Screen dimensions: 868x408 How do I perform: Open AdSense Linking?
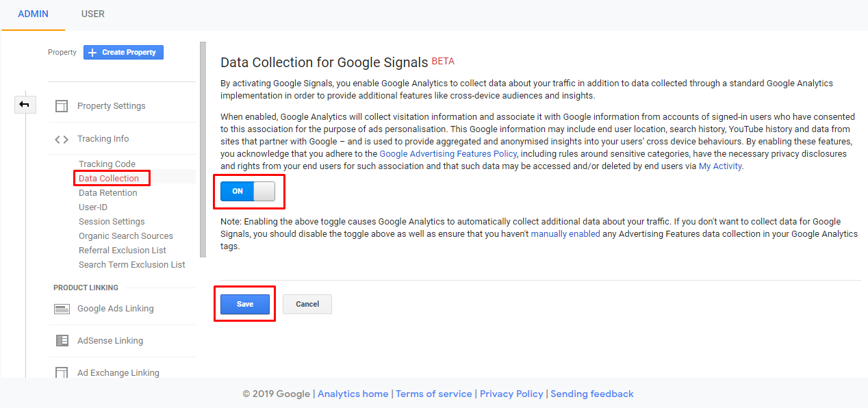[x=110, y=341]
